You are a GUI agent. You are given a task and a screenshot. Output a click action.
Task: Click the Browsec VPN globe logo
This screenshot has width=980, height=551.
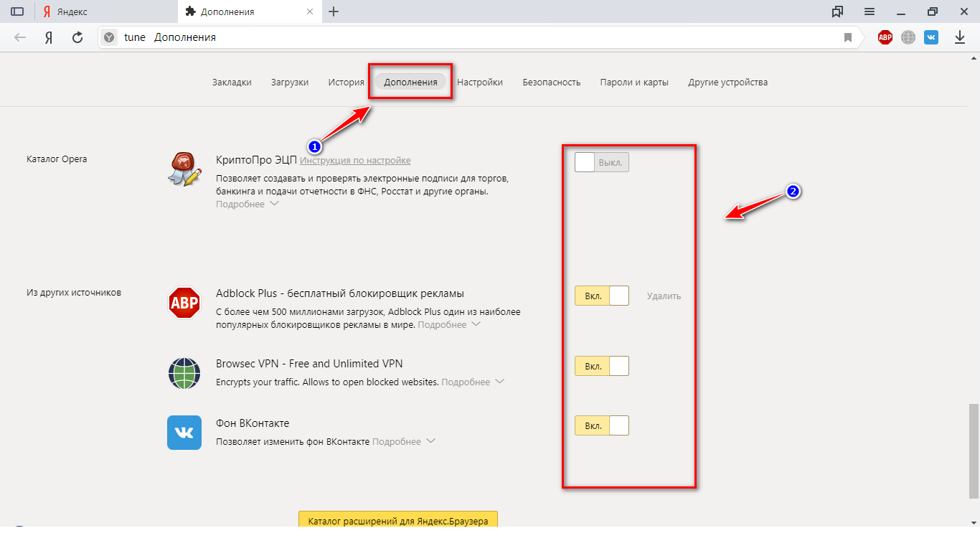coord(184,372)
